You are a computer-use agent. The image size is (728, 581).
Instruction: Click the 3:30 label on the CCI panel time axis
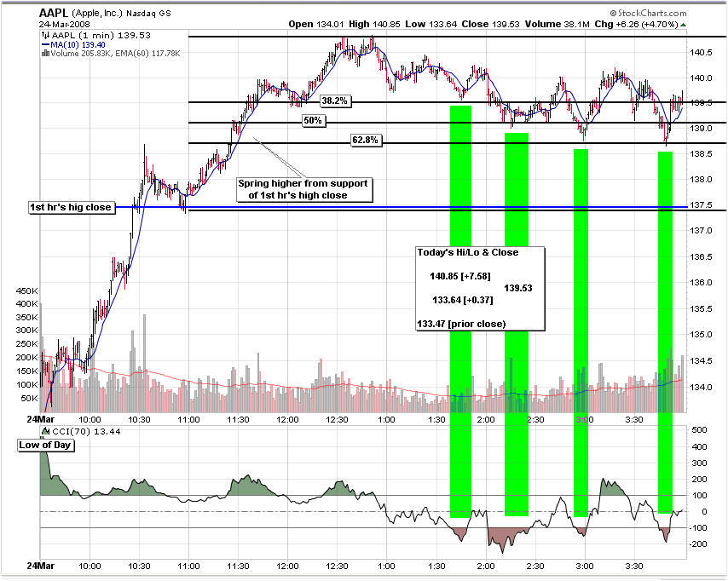(x=634, y=567)
